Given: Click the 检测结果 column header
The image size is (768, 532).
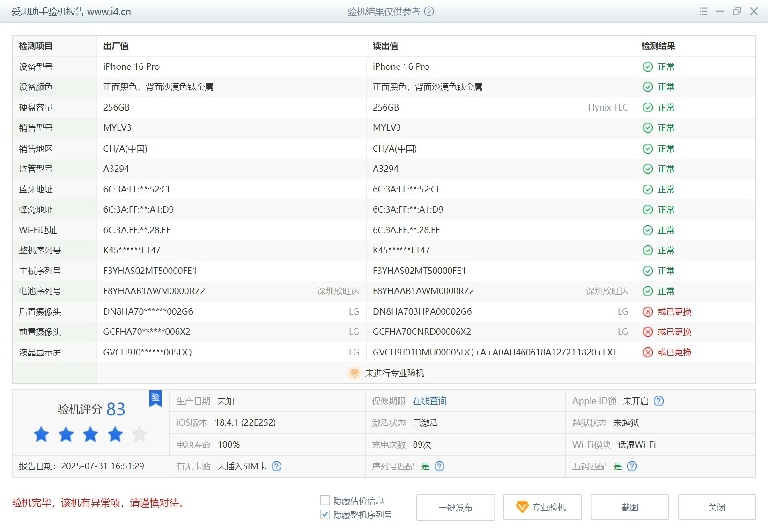Looking at the screenshot, I should 658,46.
